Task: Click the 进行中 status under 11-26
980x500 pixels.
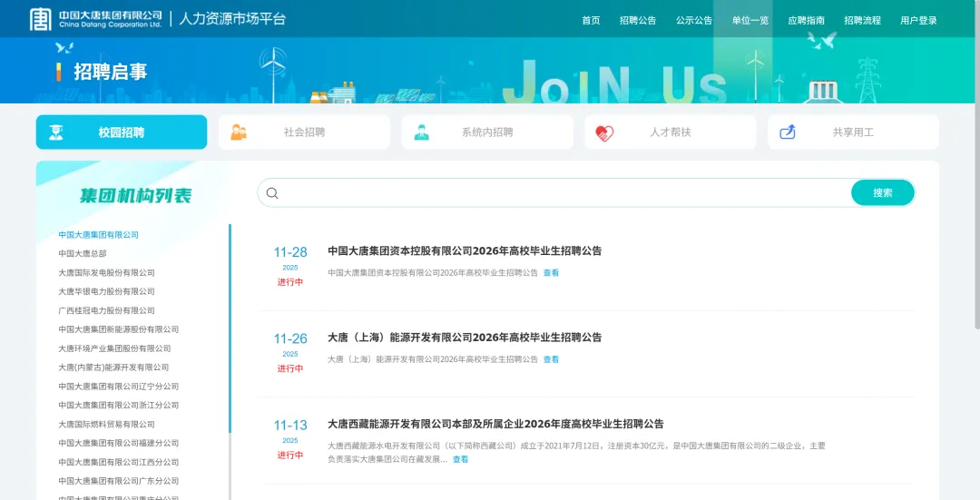Action: click(290, 368)
